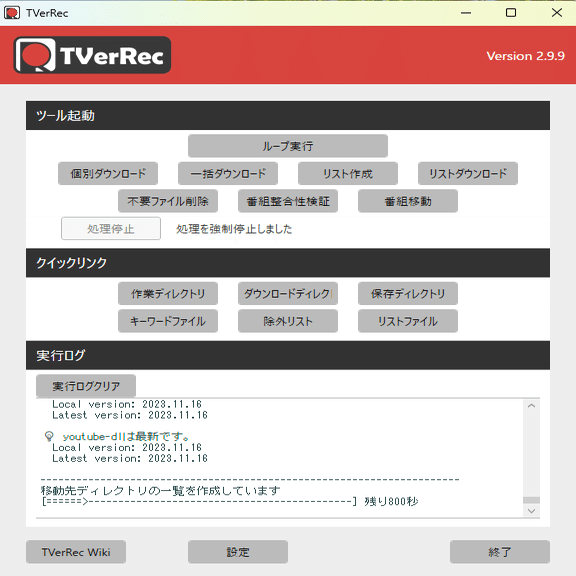Run 番組整合性検証 validation
The width and height of the screenshot is (576, 576).
point(288,201)
